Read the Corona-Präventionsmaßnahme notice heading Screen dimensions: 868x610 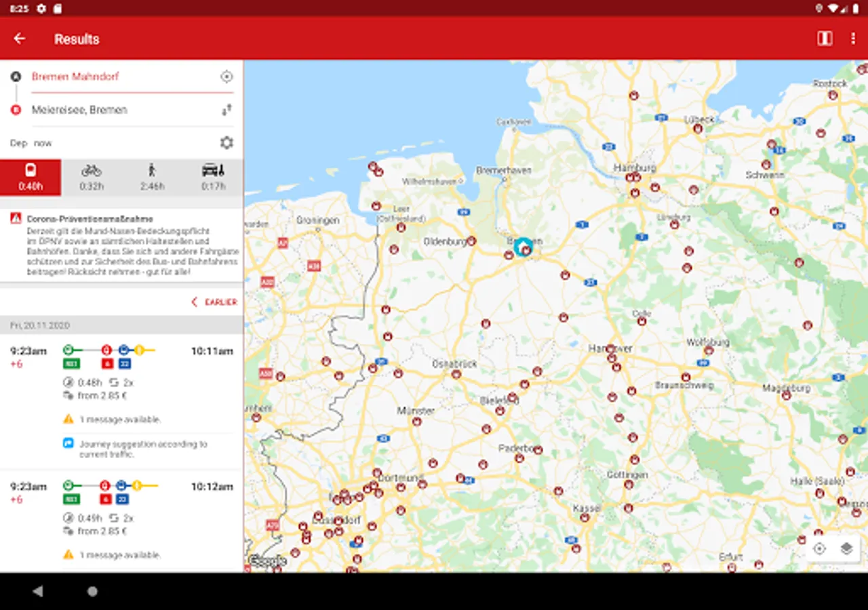(x=90, y=219)
